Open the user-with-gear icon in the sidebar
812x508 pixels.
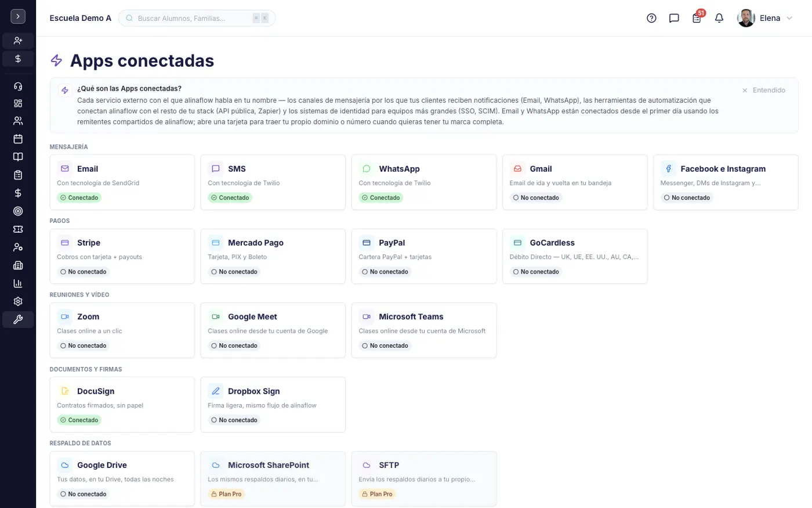(x=18, y=247)
